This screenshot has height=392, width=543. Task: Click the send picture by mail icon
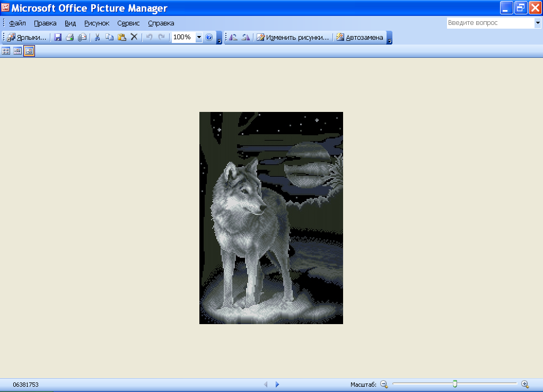[82, 38]
